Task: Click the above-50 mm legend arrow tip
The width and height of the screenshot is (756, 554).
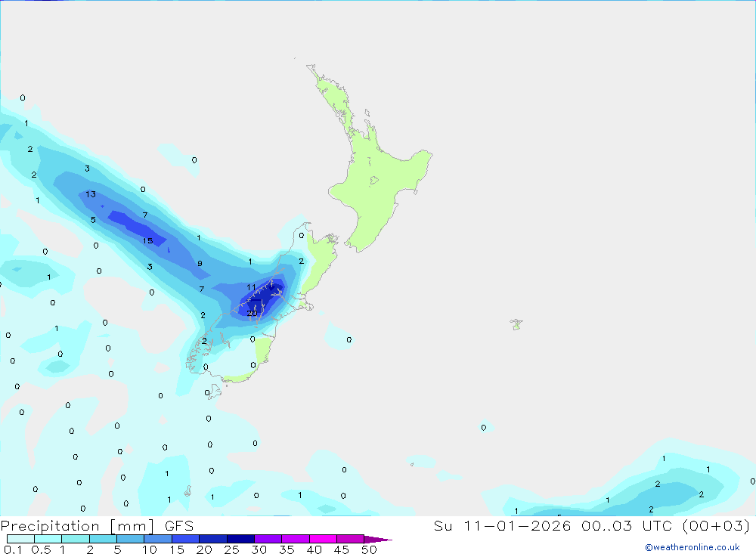Action: (x=379, y=540)
